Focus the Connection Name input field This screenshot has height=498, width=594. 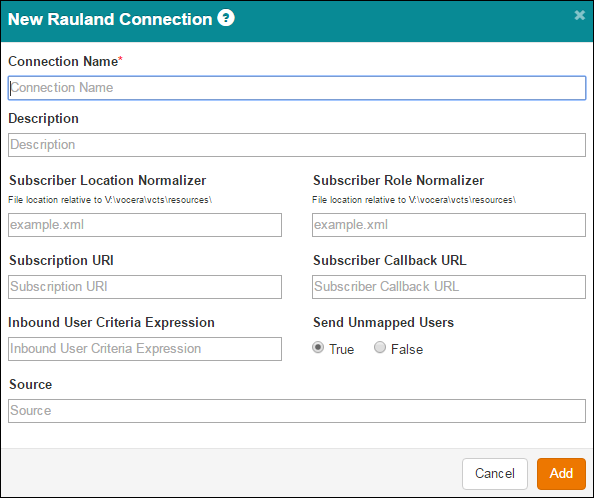click(297, 88)
